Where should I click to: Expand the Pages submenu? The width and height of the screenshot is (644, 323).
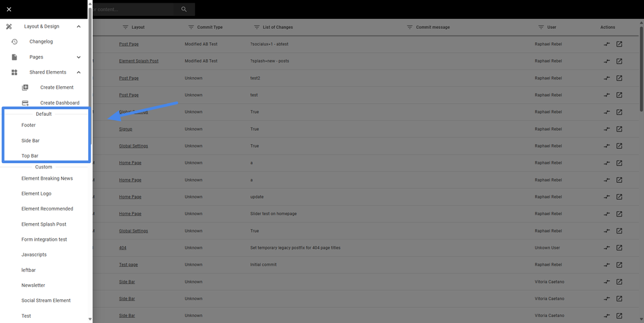[79, 57]
